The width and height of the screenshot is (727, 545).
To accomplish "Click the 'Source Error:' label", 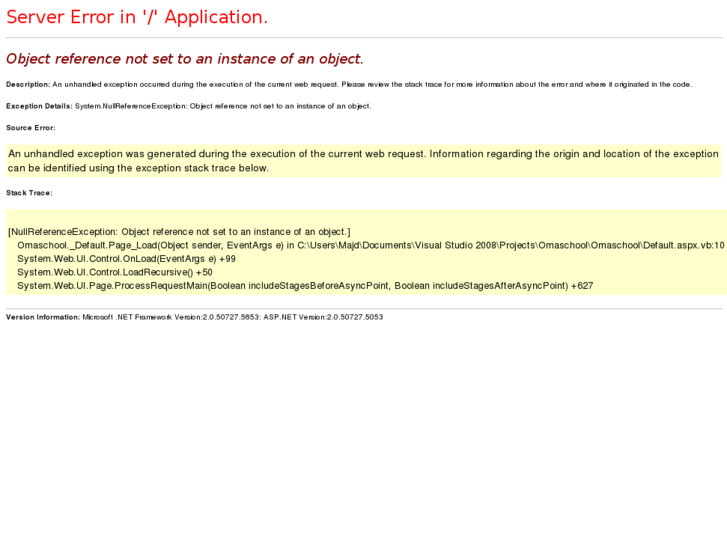I will pos(31,128).
